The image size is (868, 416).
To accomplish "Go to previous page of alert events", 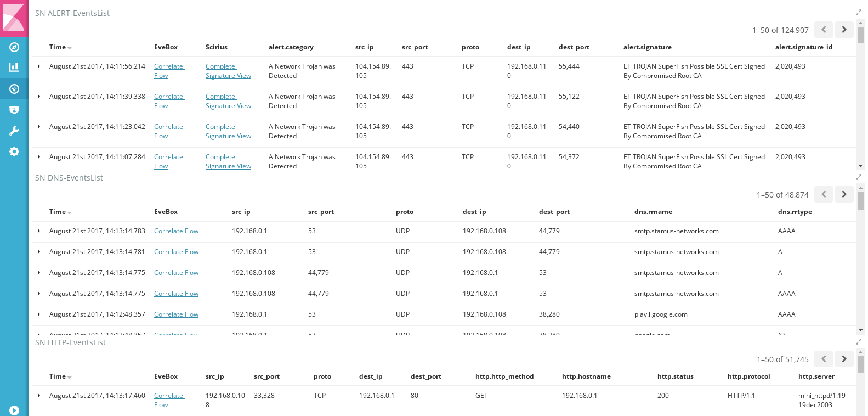I will pyautogui.click(x=824, y=30).
